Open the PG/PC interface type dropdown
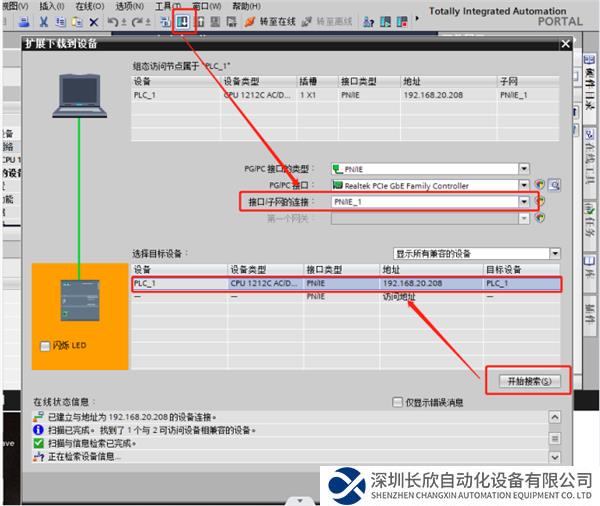This screenshot has width=600, height=506. coord(524,169)
